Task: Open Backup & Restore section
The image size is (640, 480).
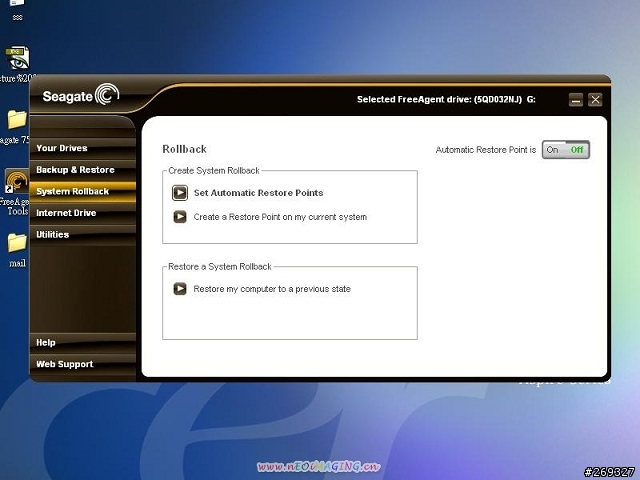Action: point(82,169)
